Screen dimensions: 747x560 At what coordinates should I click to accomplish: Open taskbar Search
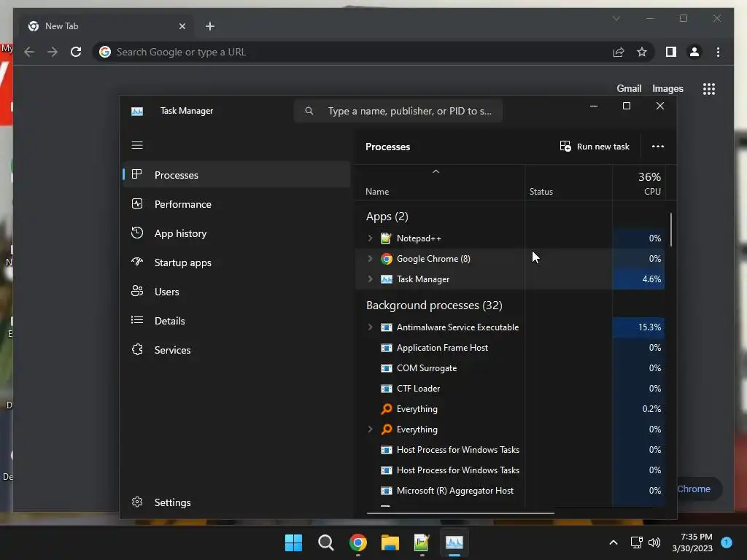[x=326, y=542]
